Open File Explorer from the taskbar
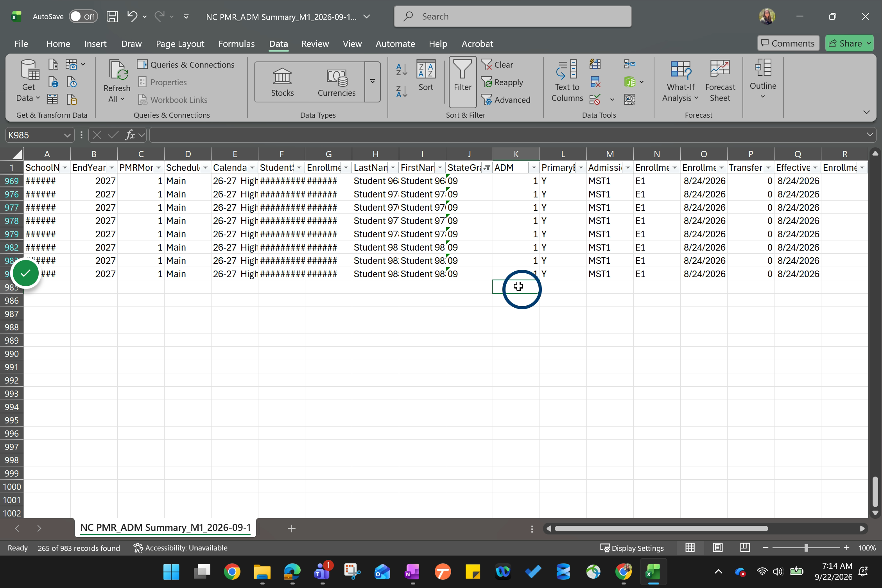Image resolution: width=882 pixels, height=588 pixels. [262, 572]
